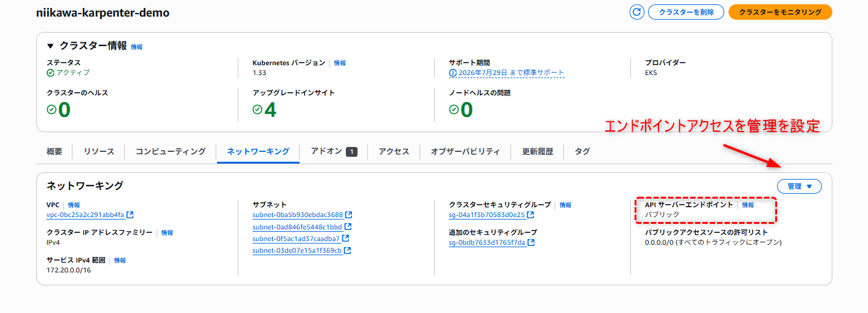868x313 pixels.
Task: Click the vpc-0bc25a2c291abb4fa link
Action: click(x=85, y=215)
